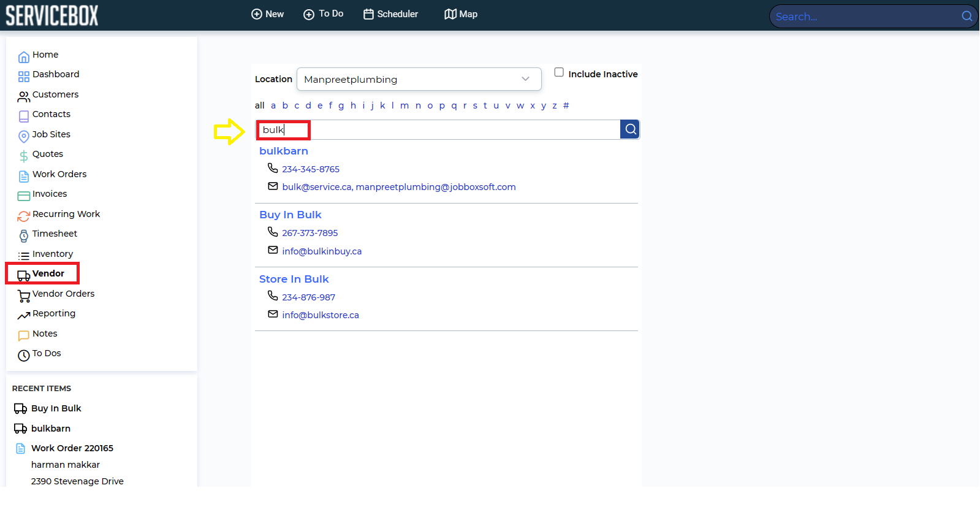Click the Quotes dollar sign icon
Viewport: 980px width, 515px height.
pyautogui.click(x=24, y=156)
